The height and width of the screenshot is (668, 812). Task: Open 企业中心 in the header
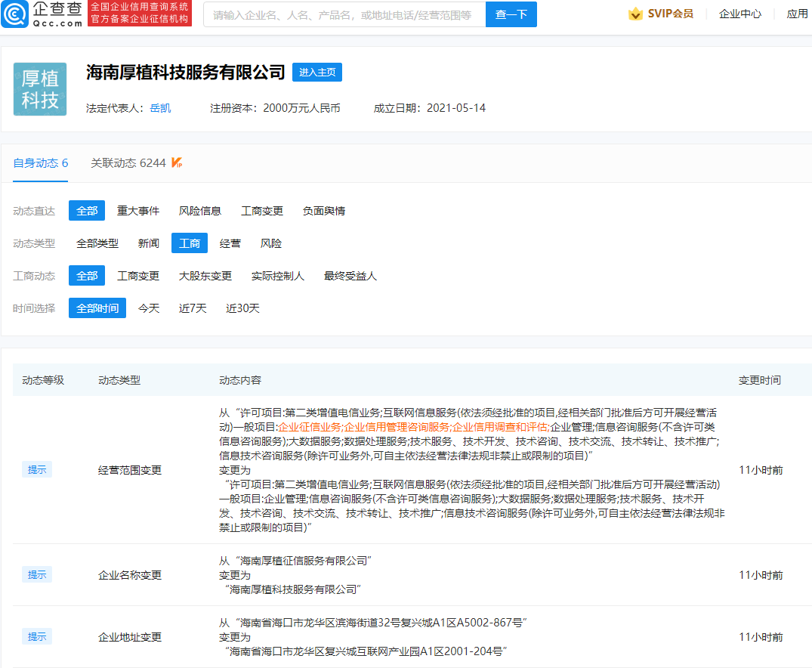[740, 14]
